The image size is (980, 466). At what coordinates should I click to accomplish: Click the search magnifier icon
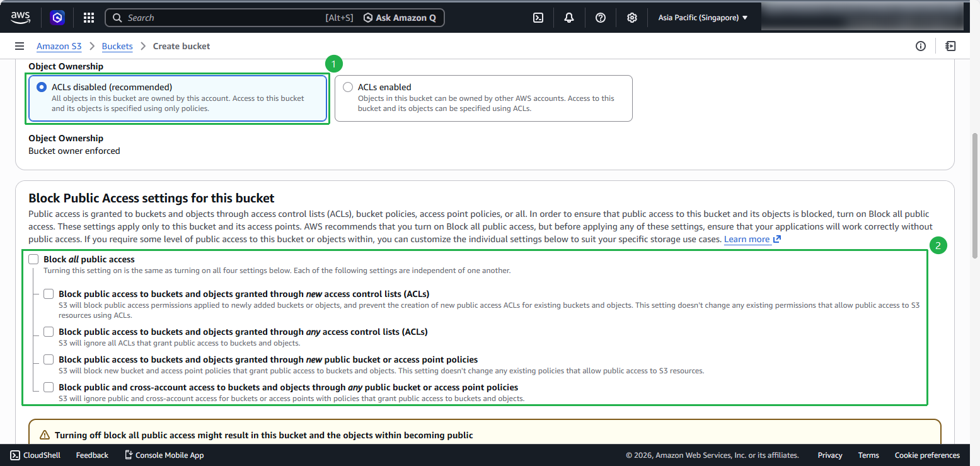(x=117, y=18)
